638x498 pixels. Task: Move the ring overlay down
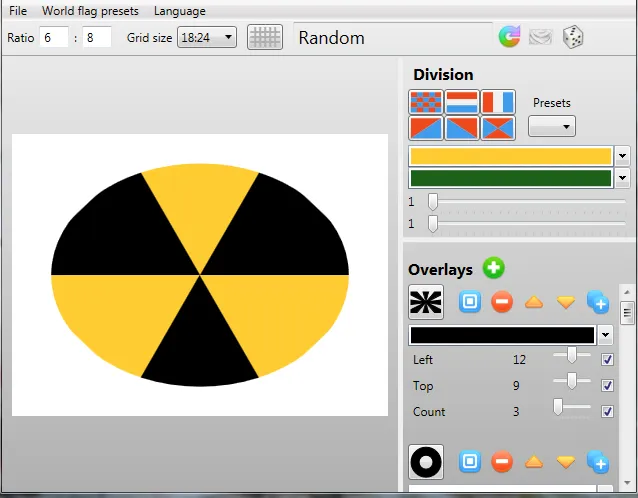tap(566, 462)
